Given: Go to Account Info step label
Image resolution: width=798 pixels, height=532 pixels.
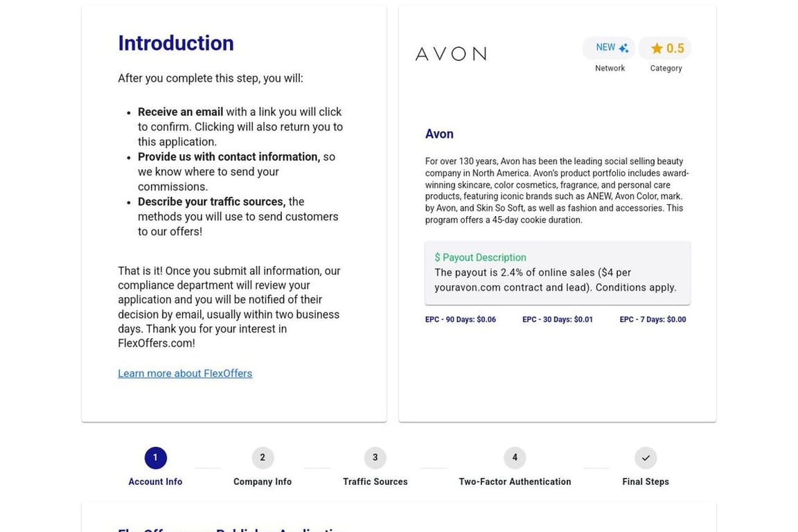Looking at the screenshot, I should 155,481.
